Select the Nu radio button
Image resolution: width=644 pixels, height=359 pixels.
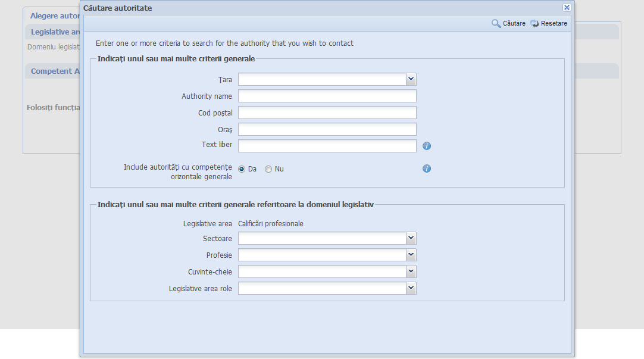(x=268, y=169)
